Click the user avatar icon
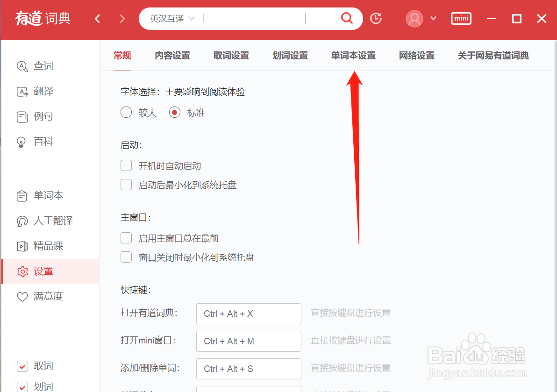The image size is (557, 392). tap(414, 19)
